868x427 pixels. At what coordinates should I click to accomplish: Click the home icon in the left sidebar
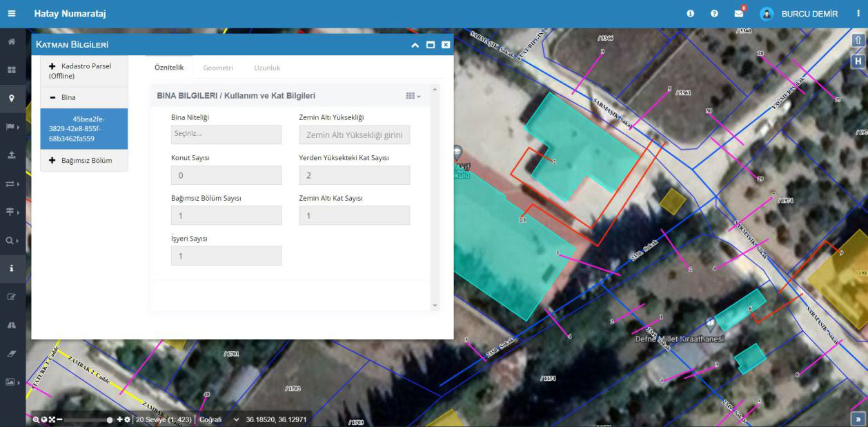point(11,42)
